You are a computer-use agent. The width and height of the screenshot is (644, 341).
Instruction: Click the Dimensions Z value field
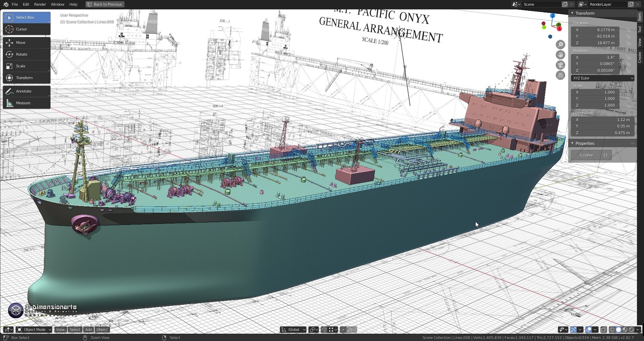[x=603, y=133]
